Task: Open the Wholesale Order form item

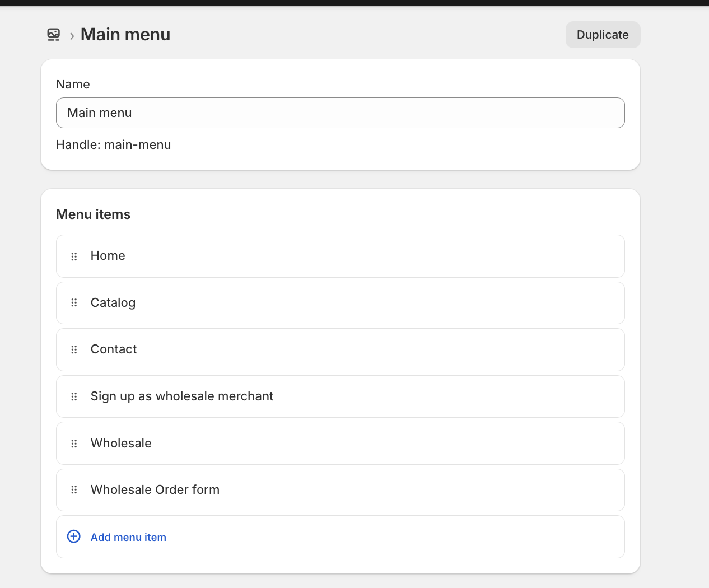Action: click(155, 490)
